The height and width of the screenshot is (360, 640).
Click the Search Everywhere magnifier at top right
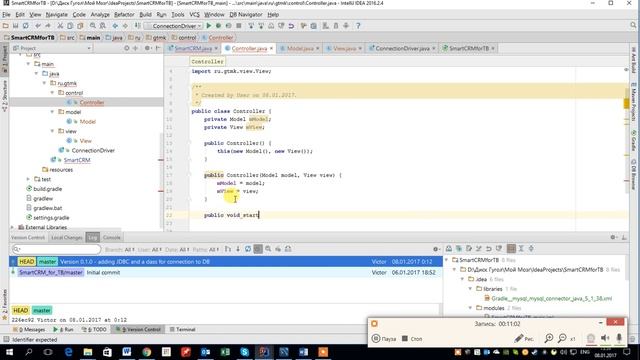click(633, 26)
